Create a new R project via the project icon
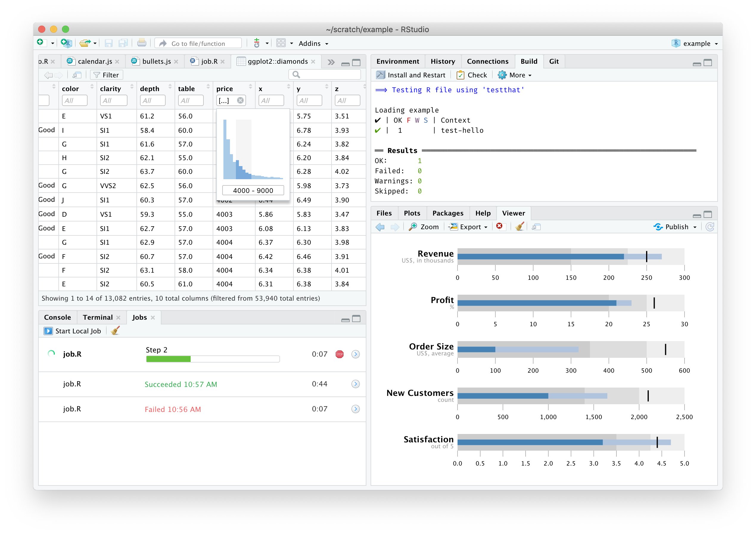The width and height of the screenshot is (756, 534). [x=65, y=43]
